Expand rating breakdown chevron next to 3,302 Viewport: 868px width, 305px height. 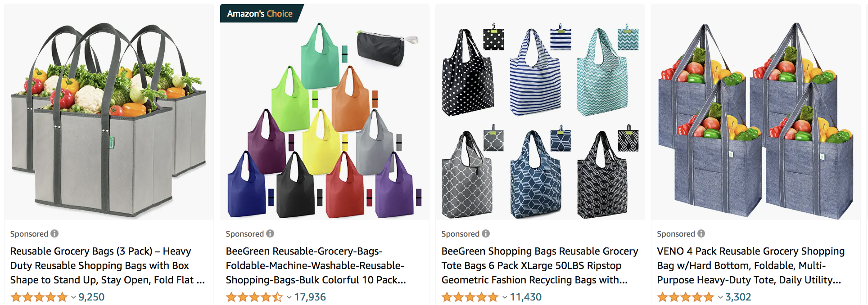[720, 297]
